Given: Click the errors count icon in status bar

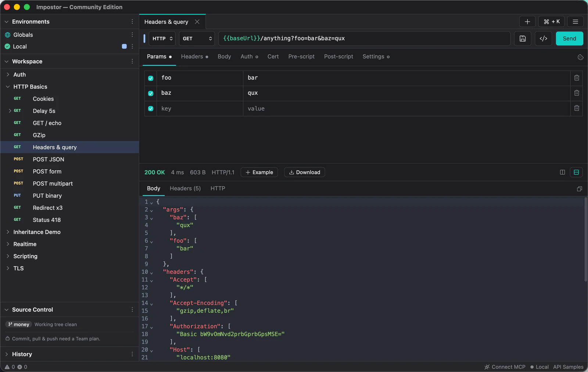Looking at the screenshot, I should tap(20, 367).
